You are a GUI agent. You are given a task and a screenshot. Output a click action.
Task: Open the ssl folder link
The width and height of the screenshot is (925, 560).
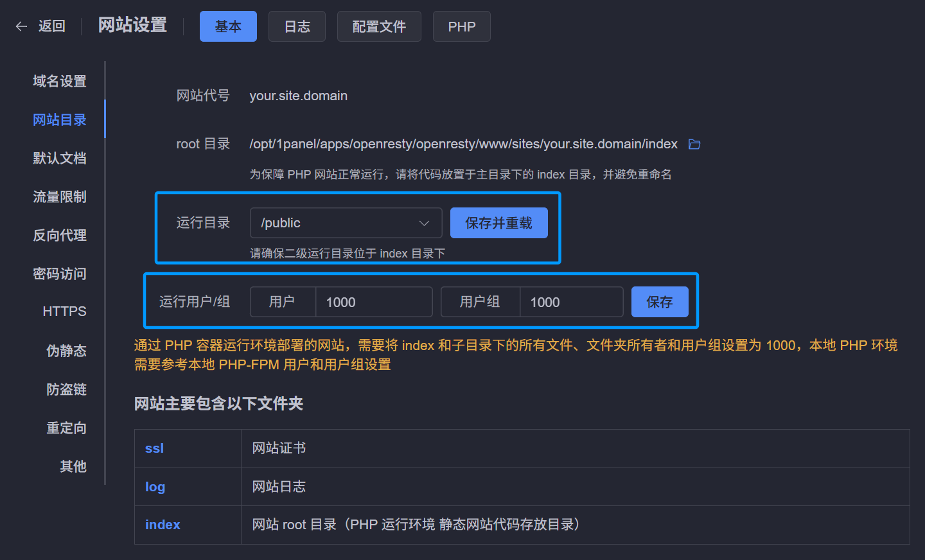click(154, 448)
